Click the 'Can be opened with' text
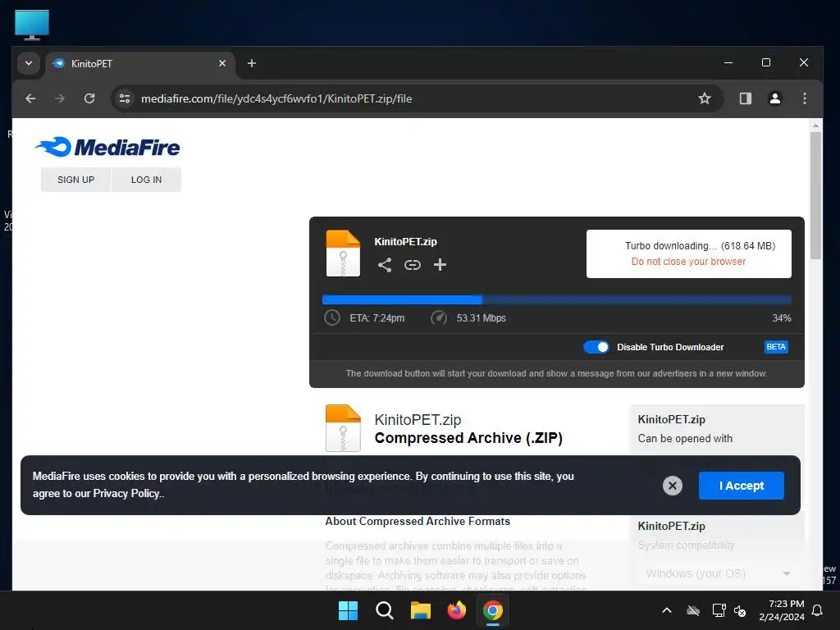This screenshot has height=630, width=840. 685,438
